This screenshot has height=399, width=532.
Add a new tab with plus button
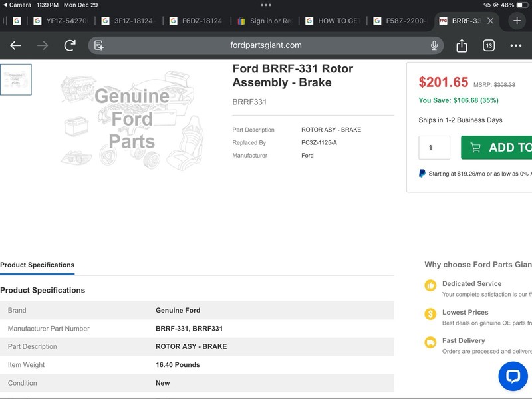click(x=517, y=21)
